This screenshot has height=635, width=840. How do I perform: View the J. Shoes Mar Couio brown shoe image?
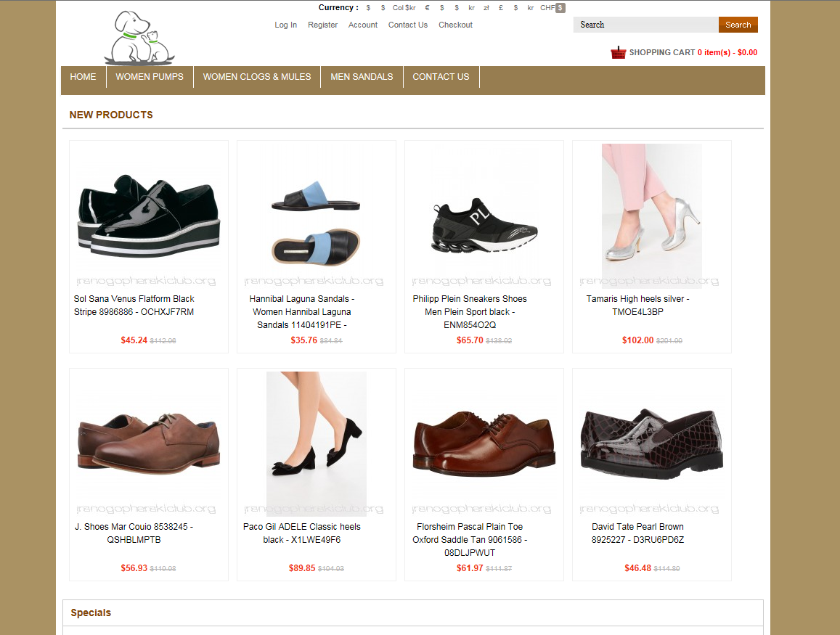(149, 444)
